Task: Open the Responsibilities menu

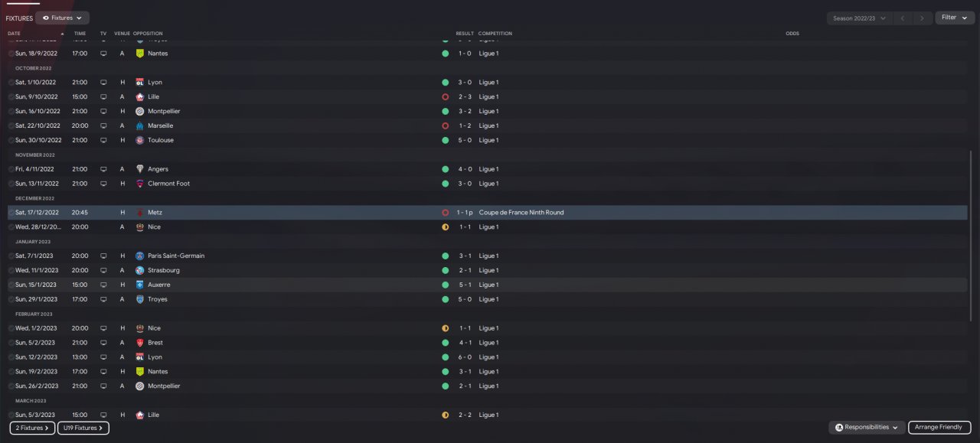Action: click(867, 428)
